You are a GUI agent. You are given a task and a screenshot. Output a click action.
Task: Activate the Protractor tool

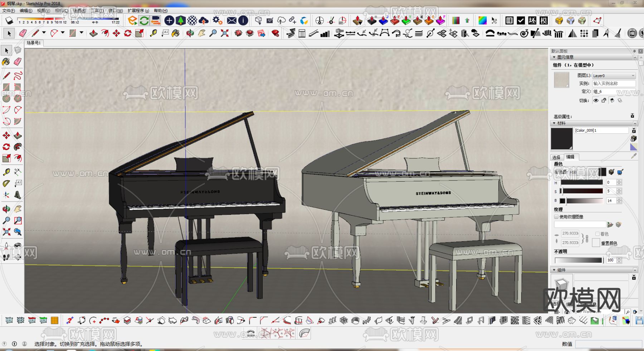[6, 184]
